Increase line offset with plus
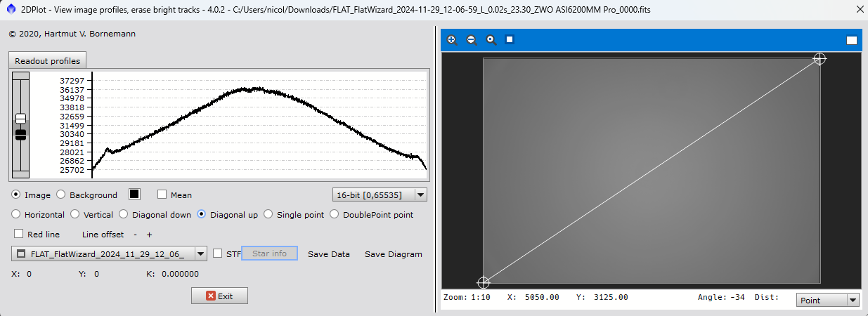This screenshot has height=316, width=868. [149, 234]
